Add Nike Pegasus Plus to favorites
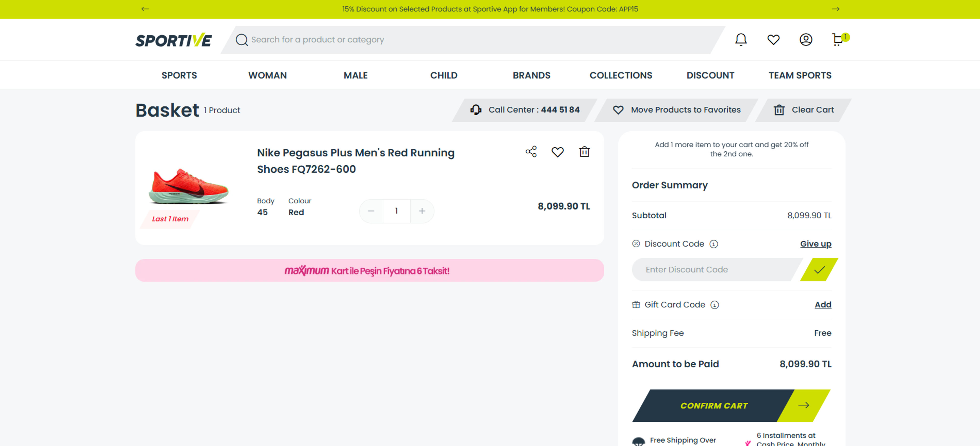 click(x=557, y=152)
